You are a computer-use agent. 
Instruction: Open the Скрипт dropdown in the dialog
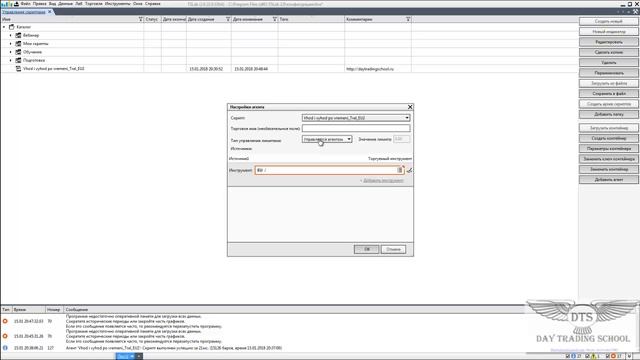(356, 118)
